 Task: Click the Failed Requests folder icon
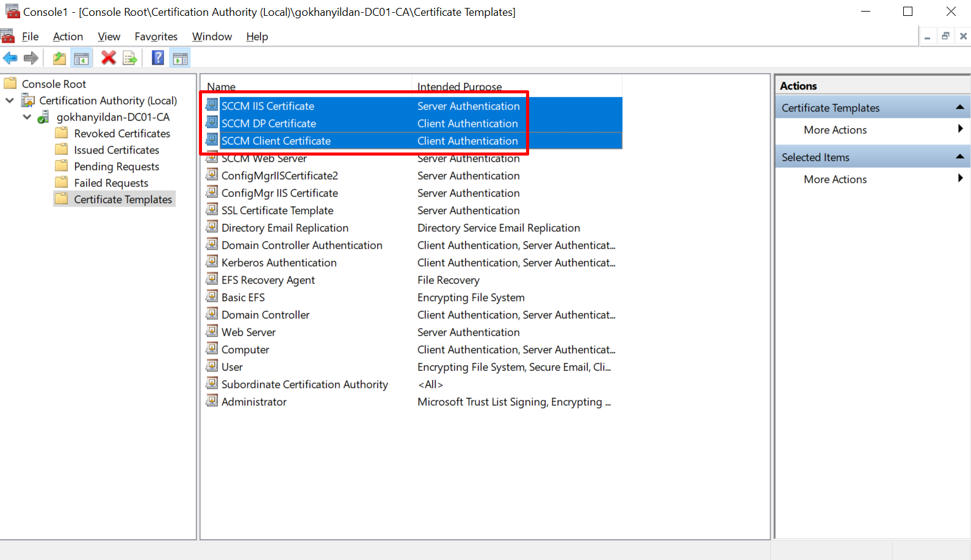[x=62, y=182]
